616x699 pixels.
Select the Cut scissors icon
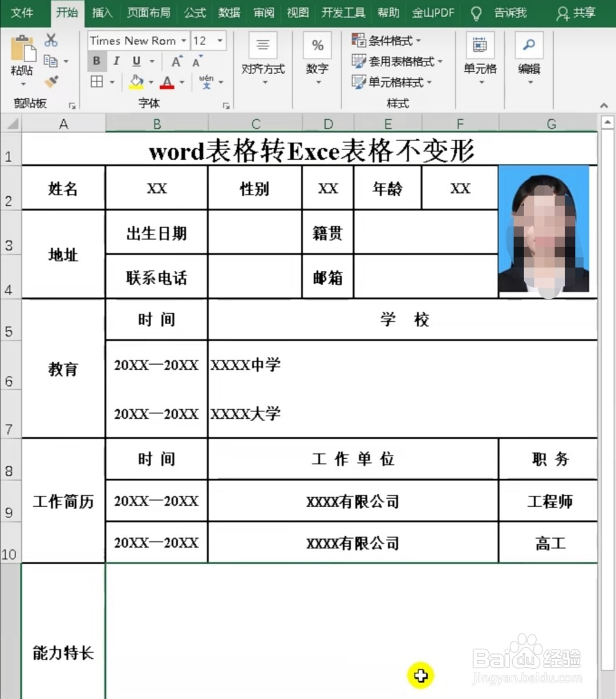click(x=50, y=41)
